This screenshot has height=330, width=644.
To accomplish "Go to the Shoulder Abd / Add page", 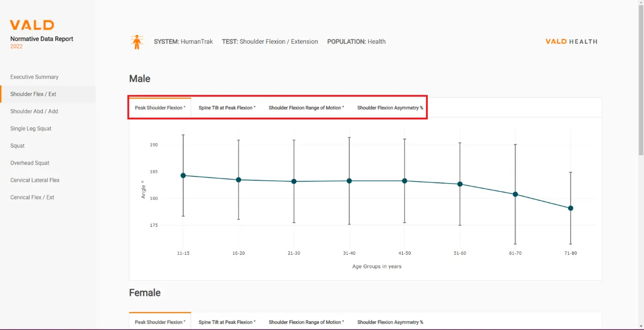I will click(34, 112).
